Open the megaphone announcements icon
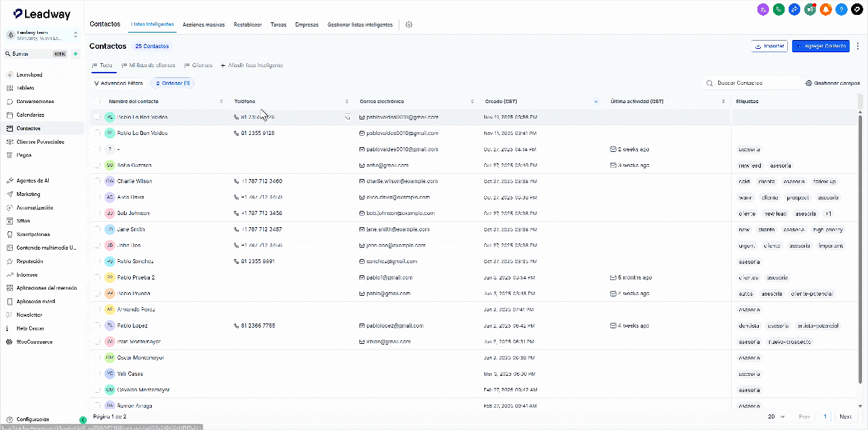This screenshot has height=430, width=868. click(x=810, y=9)
